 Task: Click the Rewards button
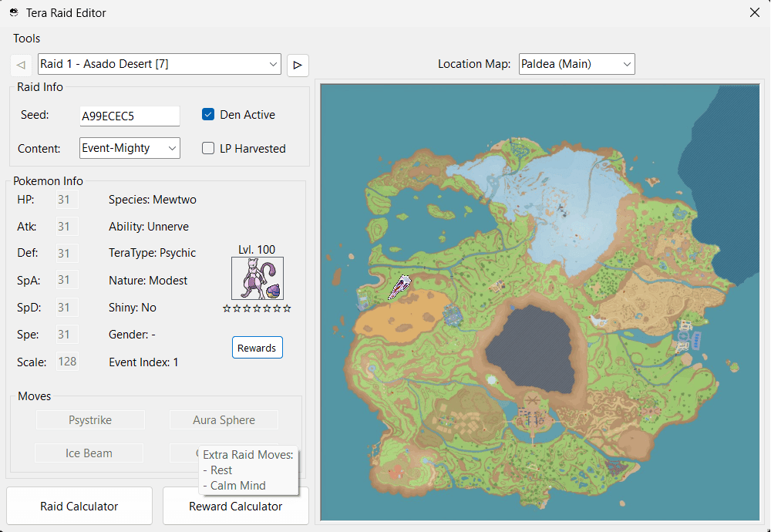coord(257,348)
